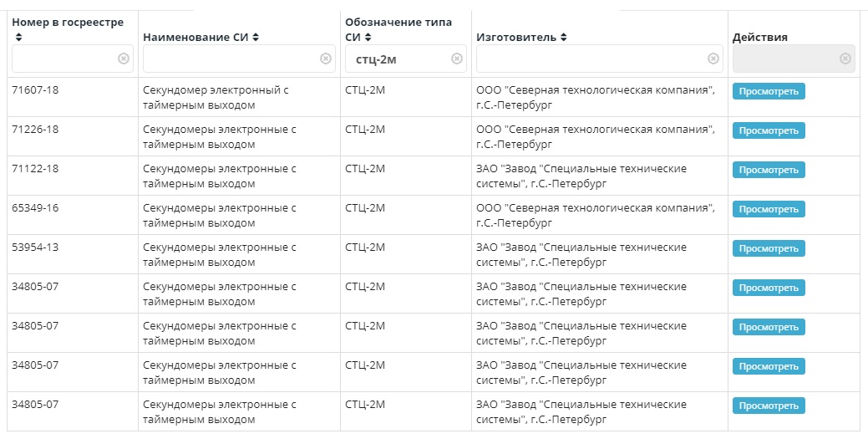Click the filter input containing 'стц-2м'

pyautogui.click(x=395, y=59)
